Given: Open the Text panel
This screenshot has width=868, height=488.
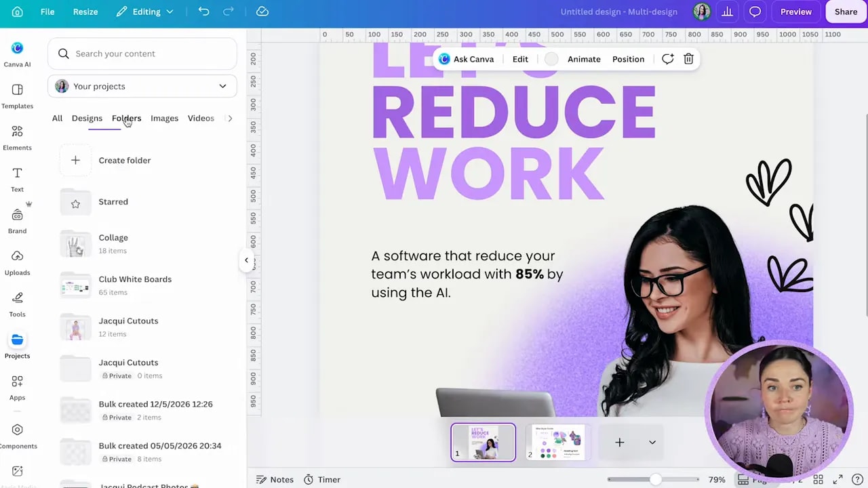Looking at the screenshot, I should point(17,180).
